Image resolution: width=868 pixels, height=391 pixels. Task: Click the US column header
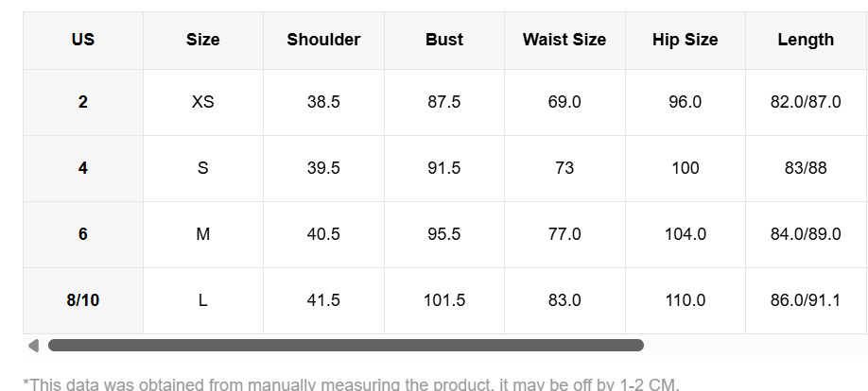tap(83, 40)
